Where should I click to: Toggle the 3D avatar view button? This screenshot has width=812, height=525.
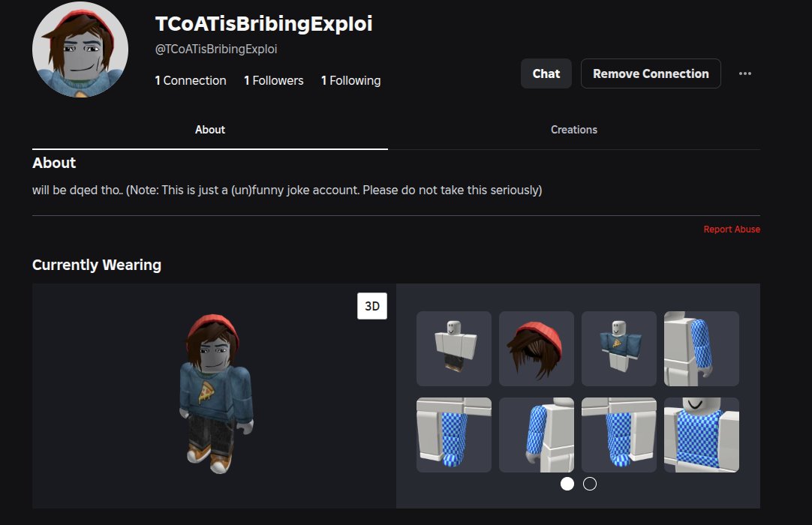(x=371, y=306)
